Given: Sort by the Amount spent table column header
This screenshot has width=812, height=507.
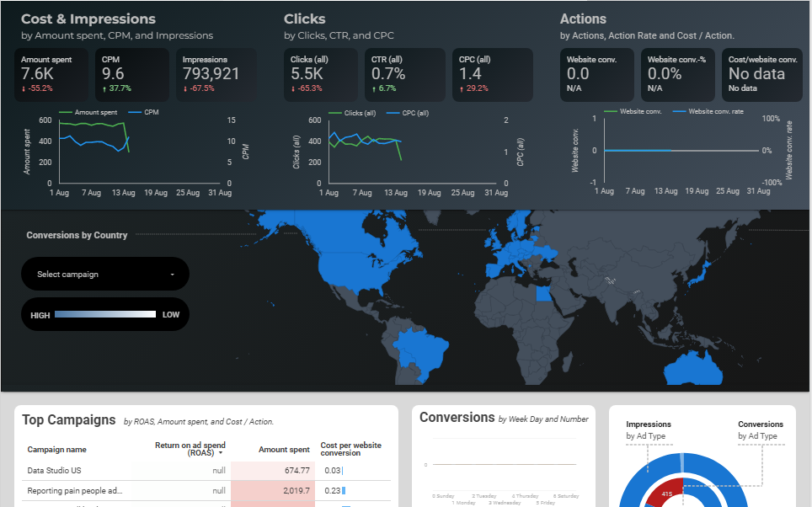Looking at the screenshot, I should click(284, 450).
